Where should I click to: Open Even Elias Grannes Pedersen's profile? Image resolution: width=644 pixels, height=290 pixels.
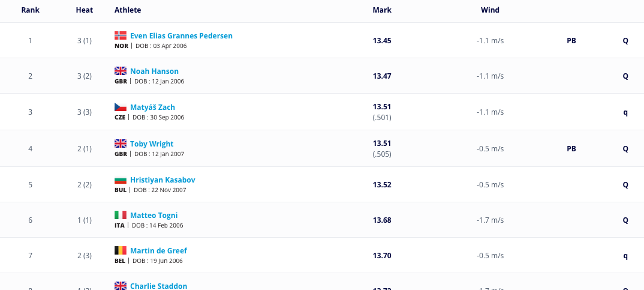coord(181,36)
